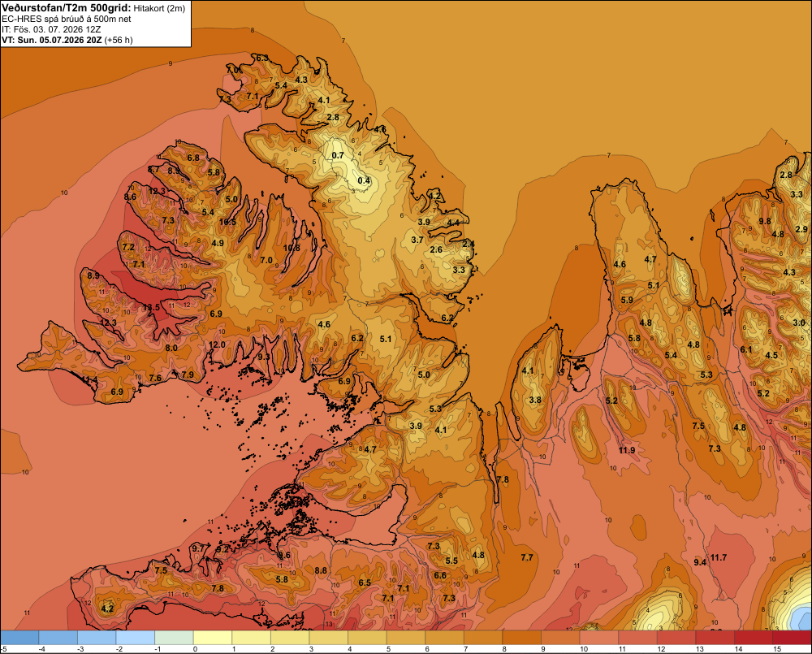Viewport: 812px width, 654px height.
Task: Click the VT valid time line
Action: pos(67,40)
